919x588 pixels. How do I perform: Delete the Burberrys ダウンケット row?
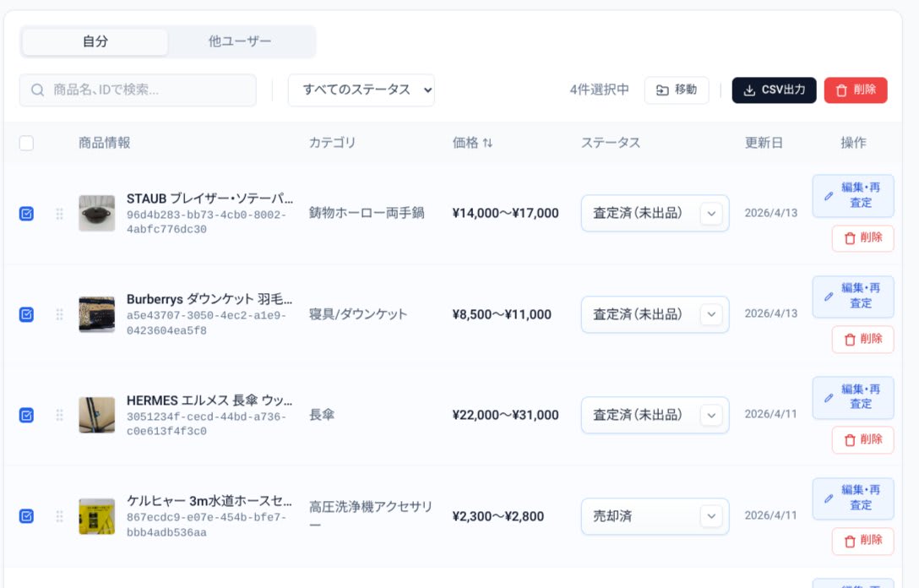pyautogui.click(x=862, y=339)
